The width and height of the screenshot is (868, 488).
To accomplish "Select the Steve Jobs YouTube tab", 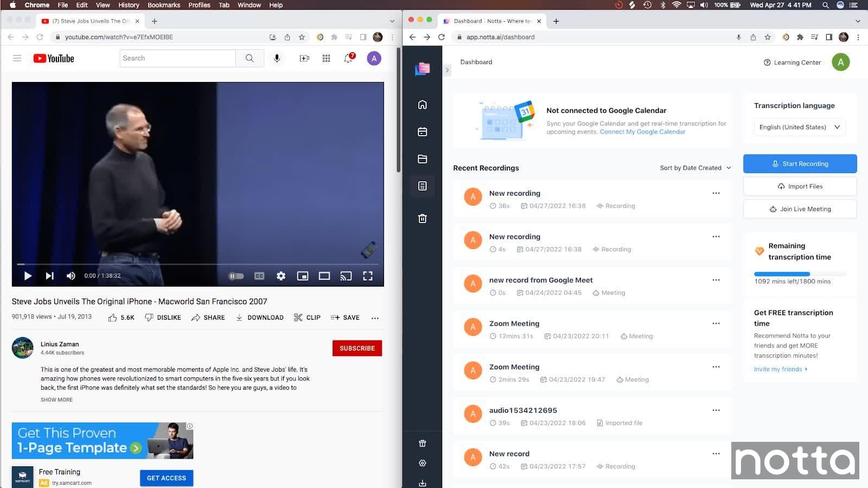I will (x=91, y=21).
